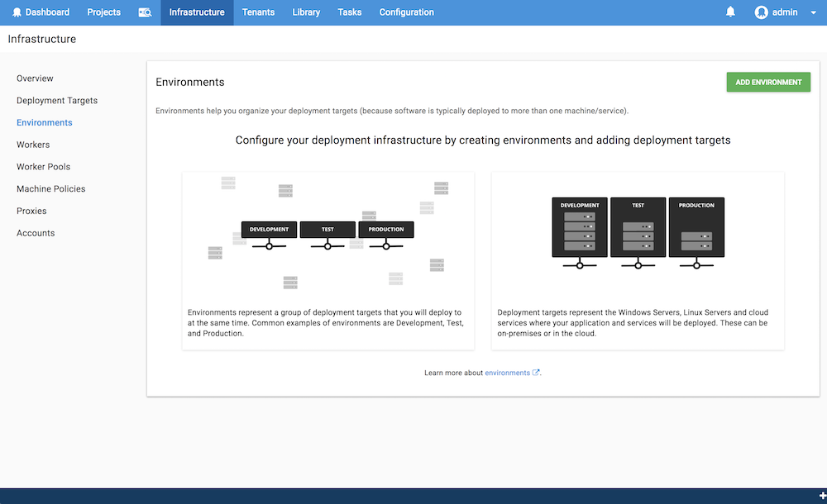Image resolution: width=827 pixels, height=504 pixels.
Task: Select Environments in the sidebar
Action: (x=45, y=123)
